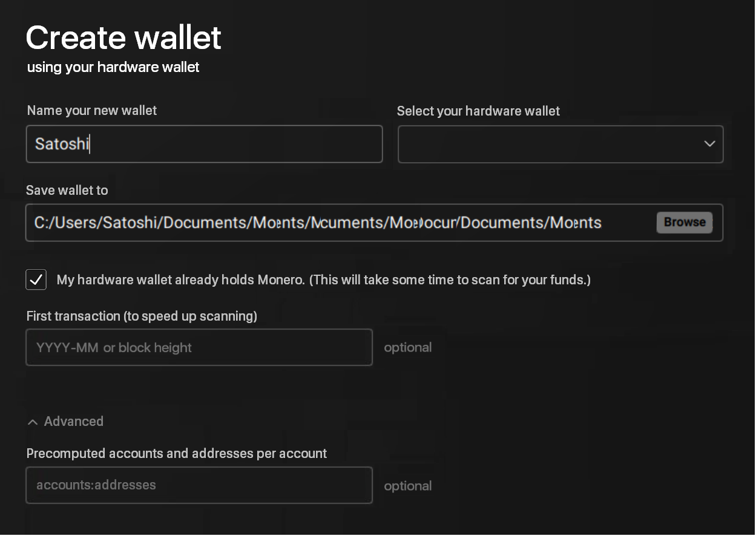Click the wallet name field showing Satoshi
Image resolution: width=756 pixels, height=536 pixels.
click(x=204, y=144)
